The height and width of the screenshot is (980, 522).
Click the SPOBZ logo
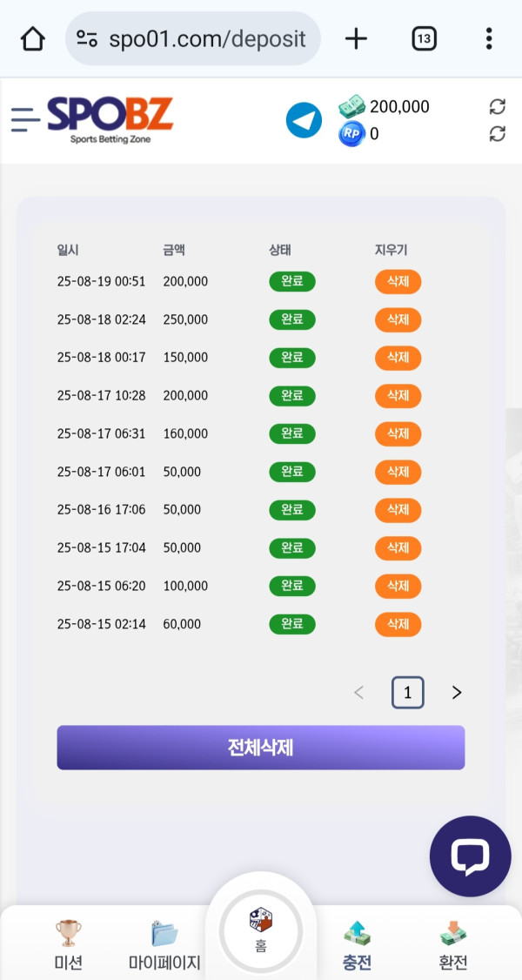coord(110,119)
